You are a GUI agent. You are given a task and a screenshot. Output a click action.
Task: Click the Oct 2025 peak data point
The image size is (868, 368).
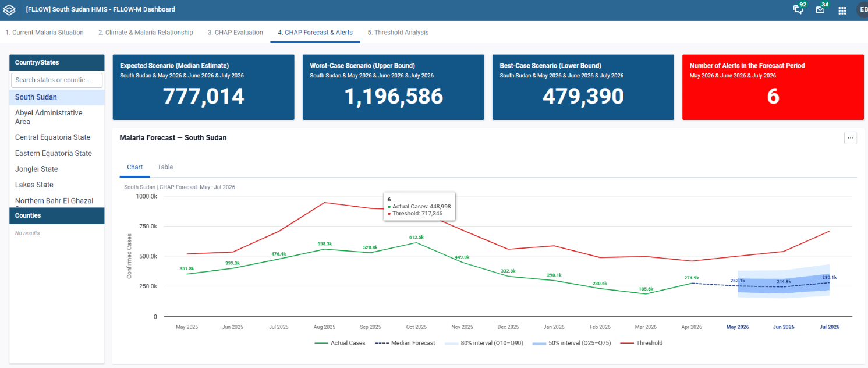click(x=416, y=242)
